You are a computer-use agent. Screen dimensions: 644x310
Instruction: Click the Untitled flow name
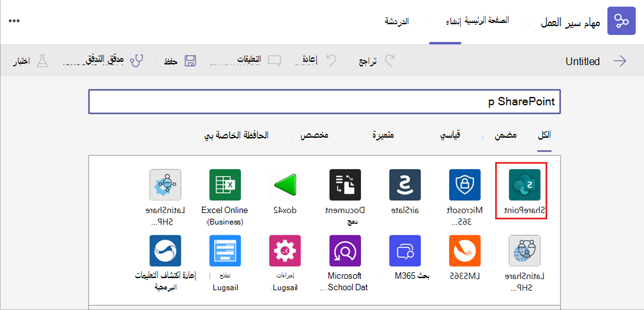click(583, 61)
